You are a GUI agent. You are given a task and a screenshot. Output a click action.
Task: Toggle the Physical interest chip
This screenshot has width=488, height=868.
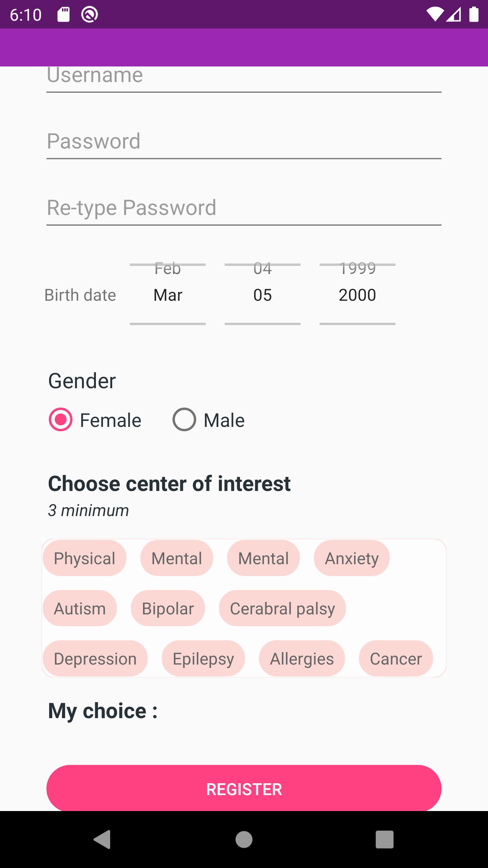(x=84, y=558)
